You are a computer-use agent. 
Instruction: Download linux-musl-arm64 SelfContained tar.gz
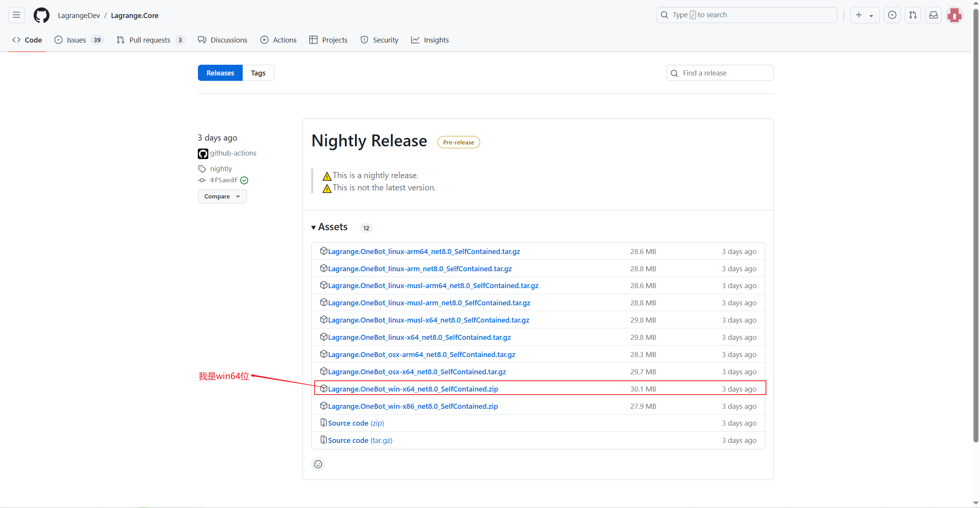433,285
